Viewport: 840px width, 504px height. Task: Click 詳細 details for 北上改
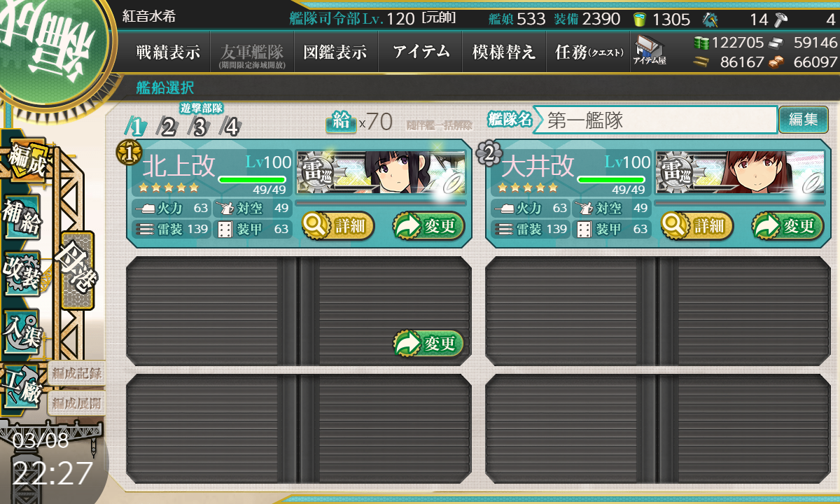pos(338,225)
